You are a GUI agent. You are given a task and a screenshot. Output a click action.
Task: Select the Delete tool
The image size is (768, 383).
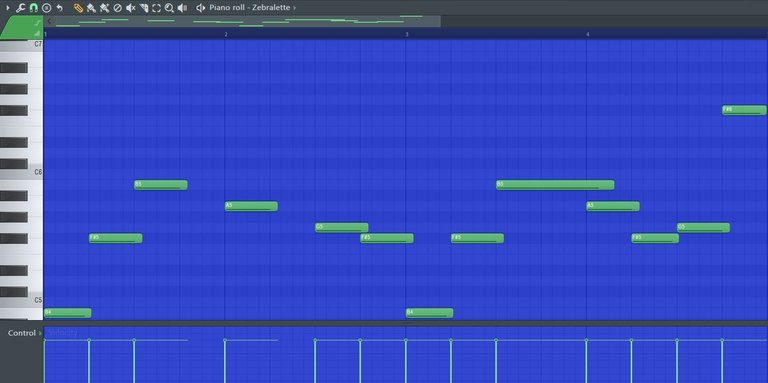pos(118,8)
